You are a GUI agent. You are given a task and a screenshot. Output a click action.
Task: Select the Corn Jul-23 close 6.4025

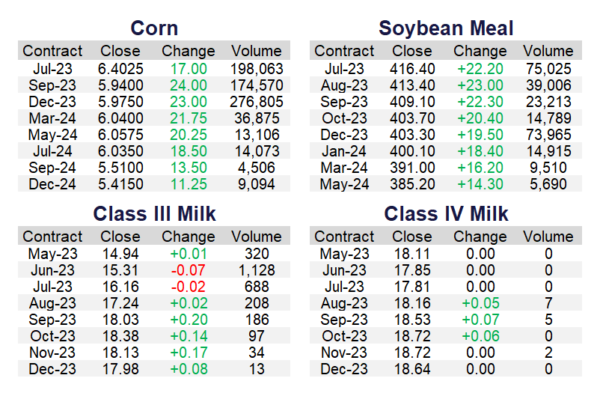(x=121, y=69)
